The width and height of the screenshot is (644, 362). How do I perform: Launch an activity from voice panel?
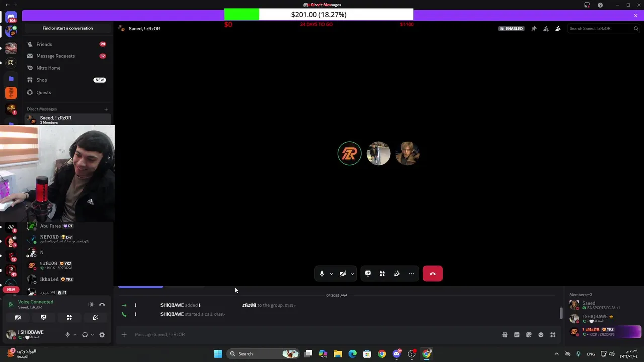click(x=69, y=317)
